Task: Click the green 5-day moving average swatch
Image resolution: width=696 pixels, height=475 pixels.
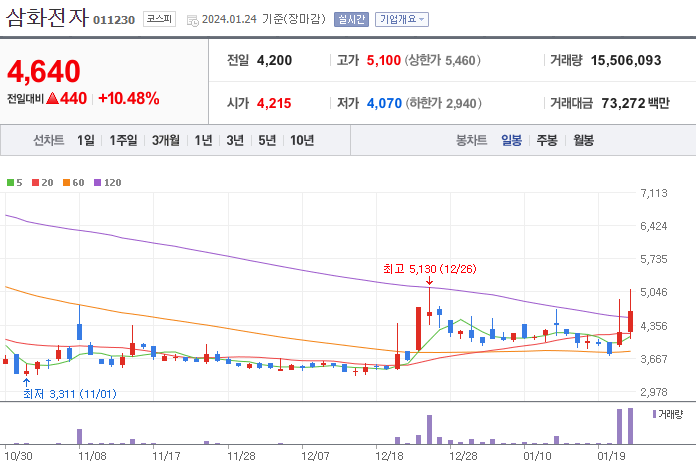Action: [x=10, y=182]
